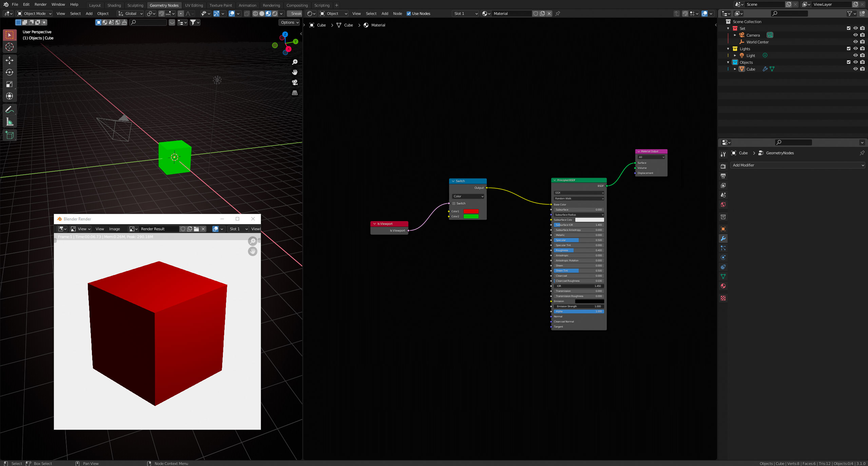Click the red Color1 swatch on Switch node
The width and height of the screenshot is (868, 466).
pos(471,211)
